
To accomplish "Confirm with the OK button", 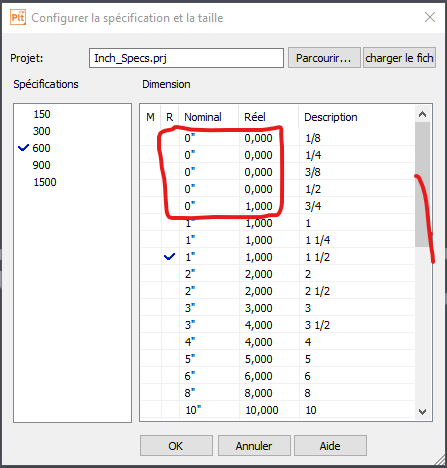I will point(176,445).
